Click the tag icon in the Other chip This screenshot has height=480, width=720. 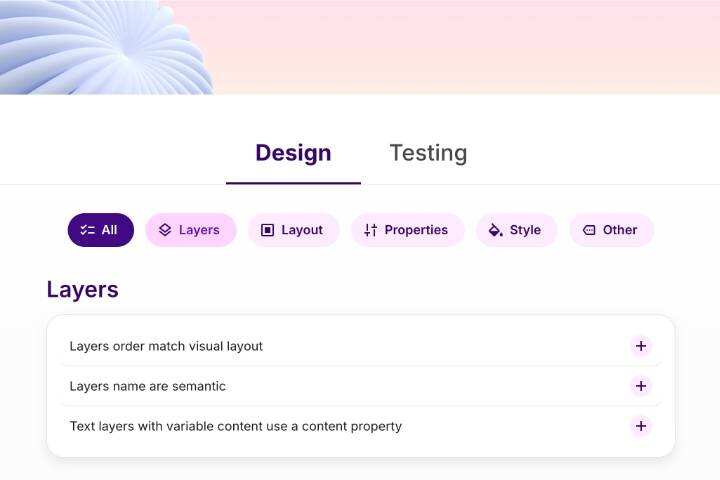589,230
